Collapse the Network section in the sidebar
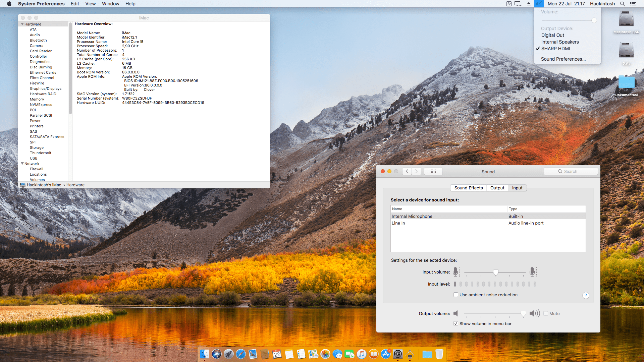This screenshot has height=362, width=644. pos(21,164)
